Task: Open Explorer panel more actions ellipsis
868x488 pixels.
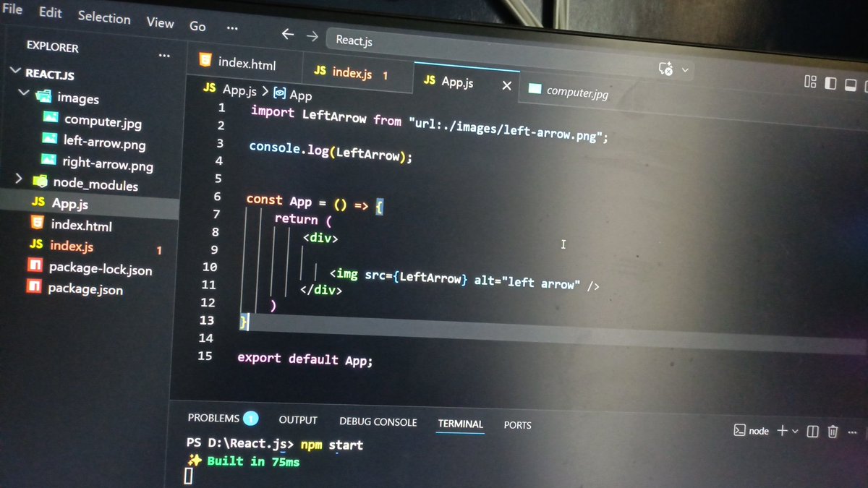Action: point(164,55)
